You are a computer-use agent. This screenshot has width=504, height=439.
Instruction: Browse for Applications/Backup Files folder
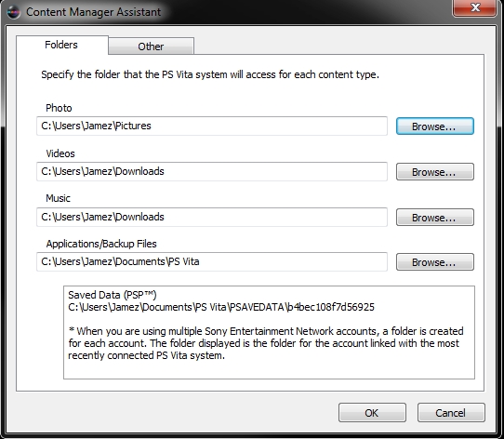point(435,262)
